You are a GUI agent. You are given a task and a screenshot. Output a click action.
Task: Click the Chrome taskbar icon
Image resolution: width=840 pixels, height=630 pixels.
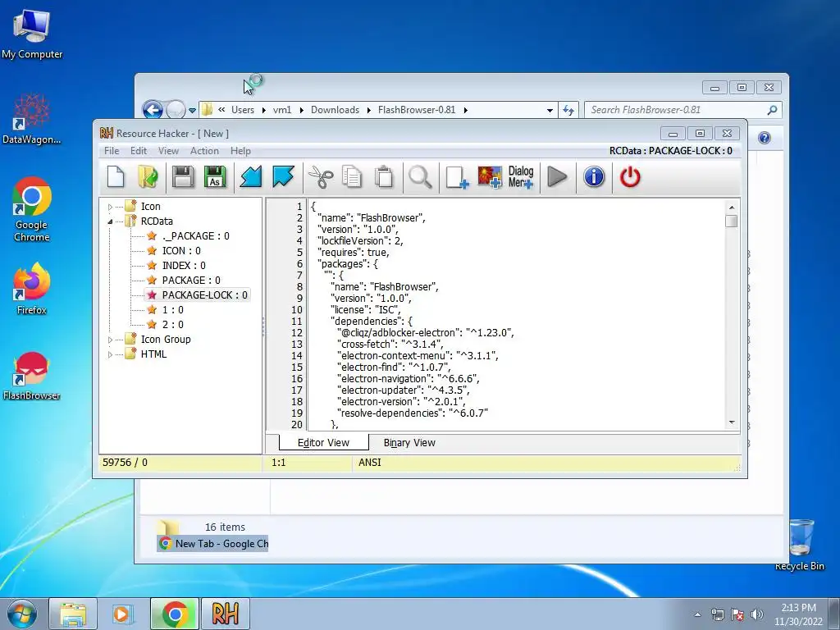[x=175, y=614]
